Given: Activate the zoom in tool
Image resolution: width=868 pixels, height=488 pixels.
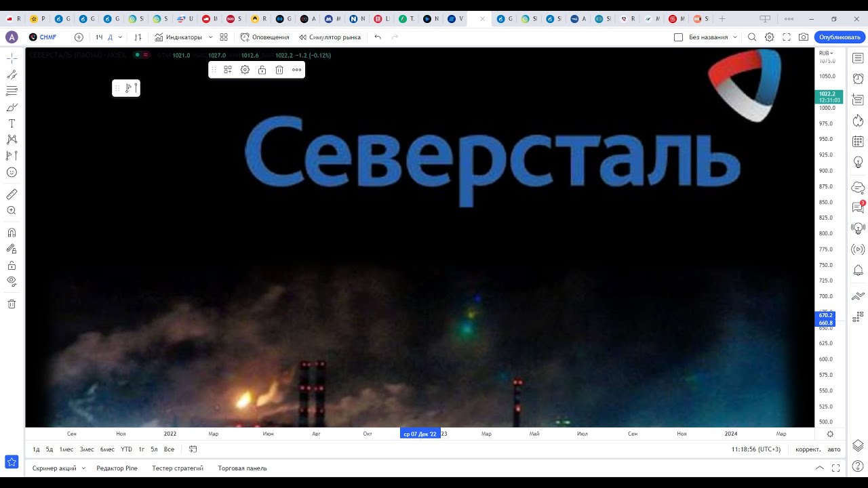Looking at the screenshot, I should [12, 211].
